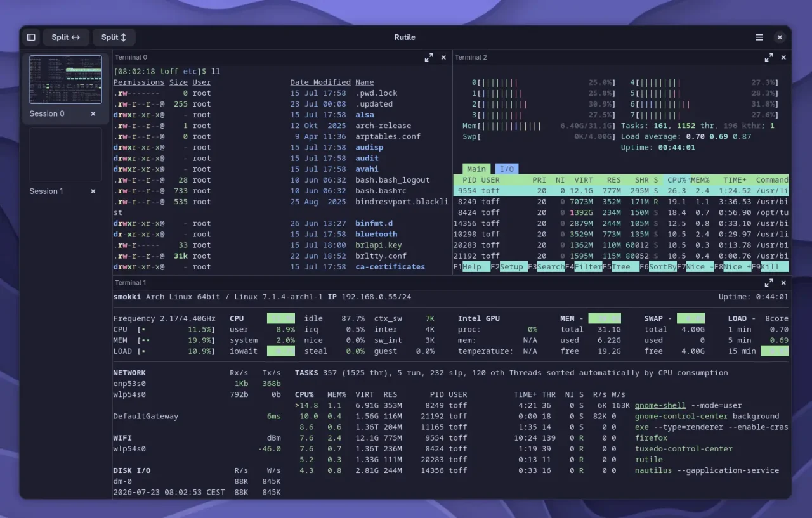This screenshot has height=518, width=812.
Task: Open the hamburger main menu
Action: (x=759, y=37)
